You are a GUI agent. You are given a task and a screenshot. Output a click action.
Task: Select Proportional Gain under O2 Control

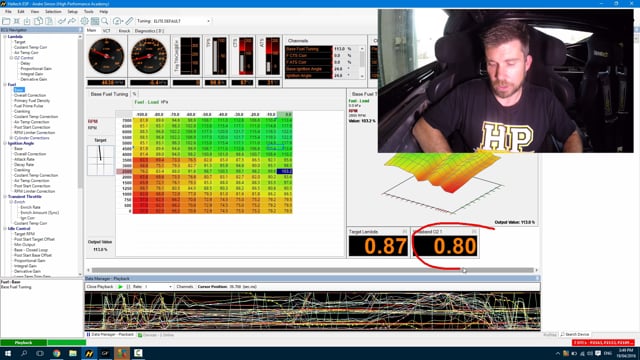(x=36, y=69)
